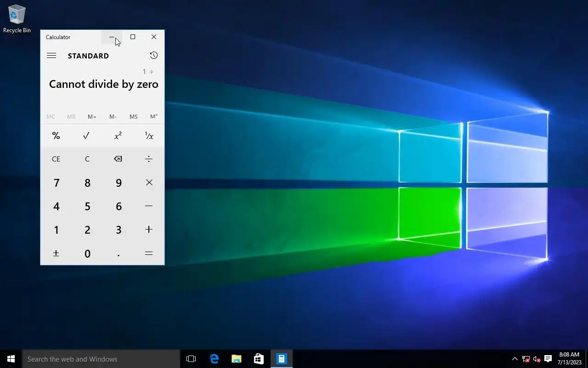Toggle the plus/minus sign key
Image resolution: width=588 pixels, height=368 pixels.
(x=56, y=253)
